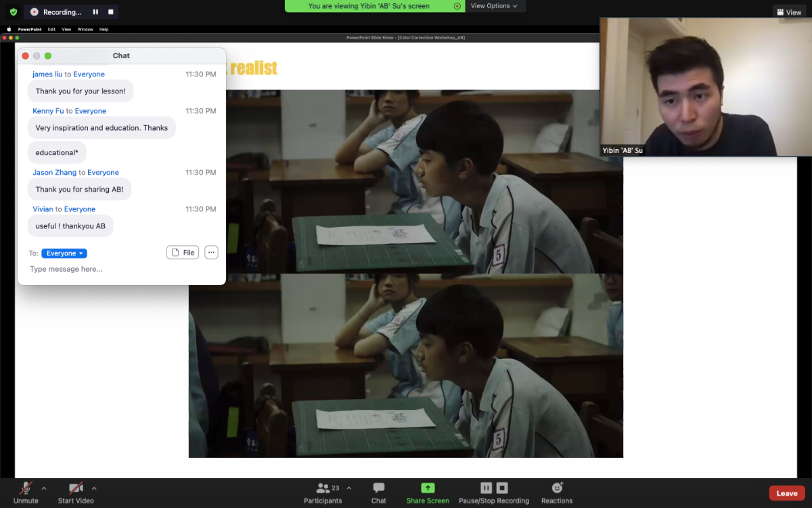Click the Chat window's green zoom button
Image resolution: width=812 pixels, height=508 pixels.
tap(48, 56)
